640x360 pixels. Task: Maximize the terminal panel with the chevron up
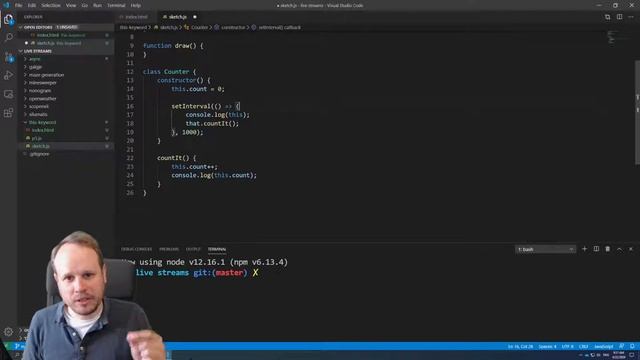click(x=619, y=249)
